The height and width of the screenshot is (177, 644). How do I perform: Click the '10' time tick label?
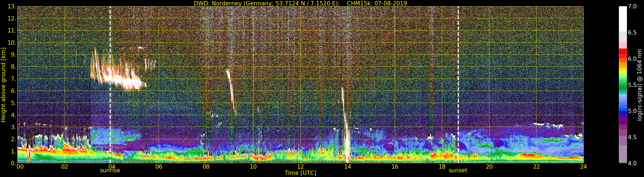(253, 166)
